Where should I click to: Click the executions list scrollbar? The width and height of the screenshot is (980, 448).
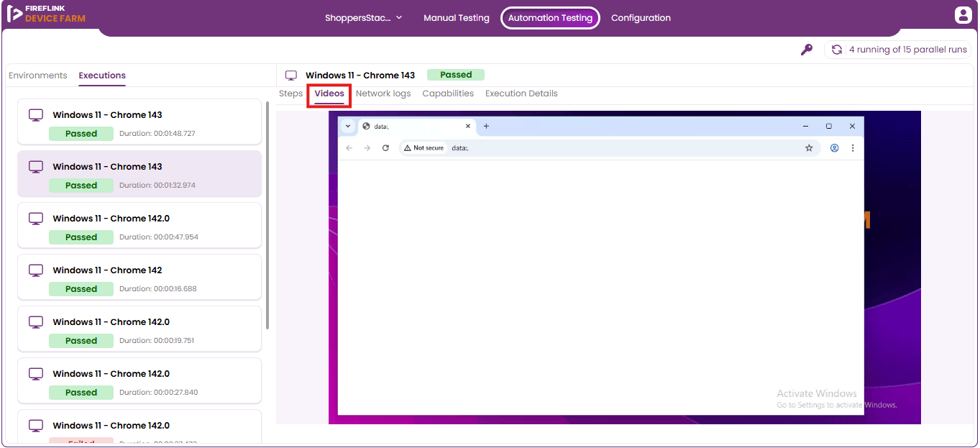(x=268, y=214)
